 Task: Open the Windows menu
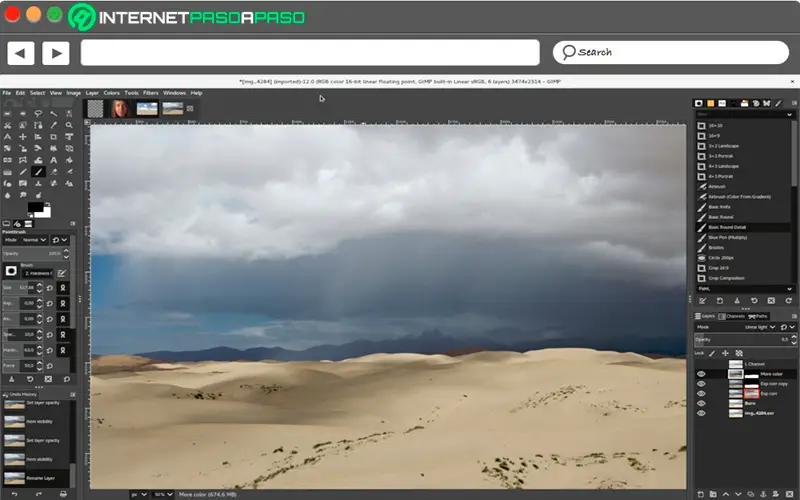point(174,93)
